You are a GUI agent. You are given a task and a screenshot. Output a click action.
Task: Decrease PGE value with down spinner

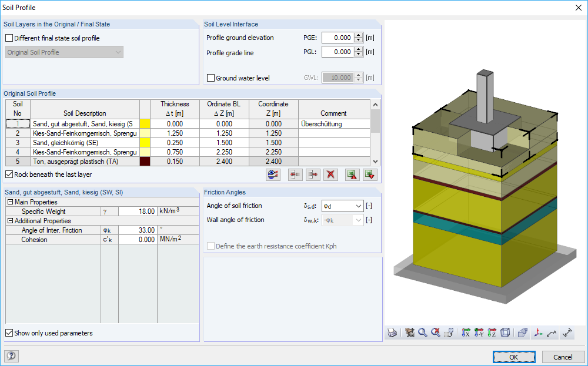coord(359,41)
